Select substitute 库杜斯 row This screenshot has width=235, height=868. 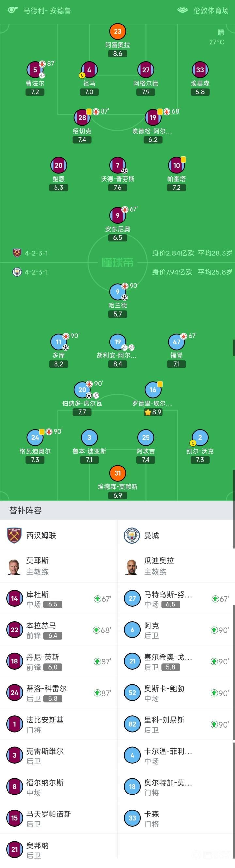pyautogui.click(x=58, y=599)
